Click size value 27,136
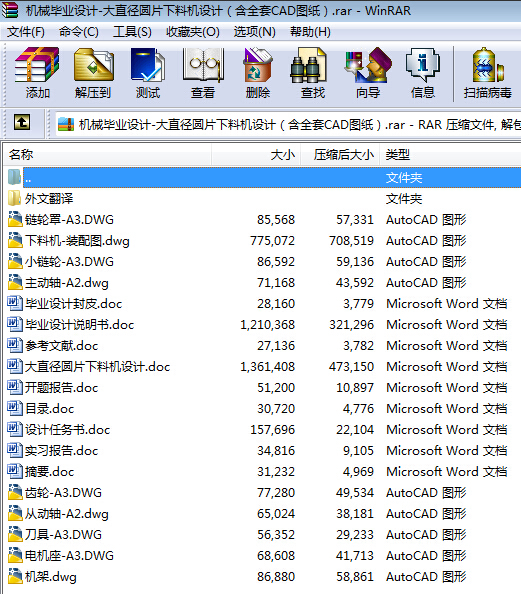 tap(276, 345)
